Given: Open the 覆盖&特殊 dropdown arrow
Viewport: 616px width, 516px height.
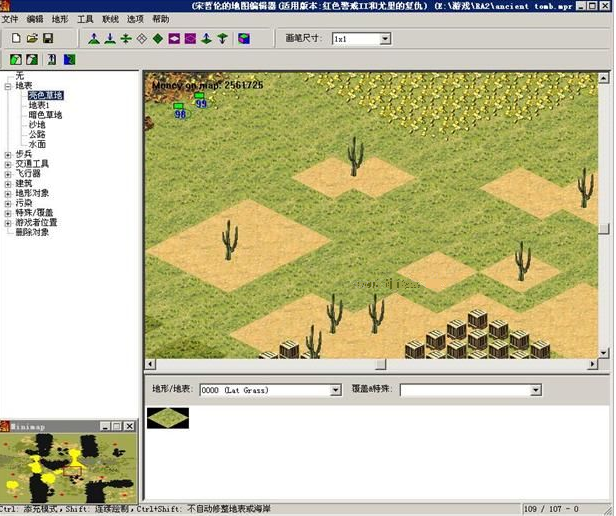Looking at the screenshot, I should point(535,390).
